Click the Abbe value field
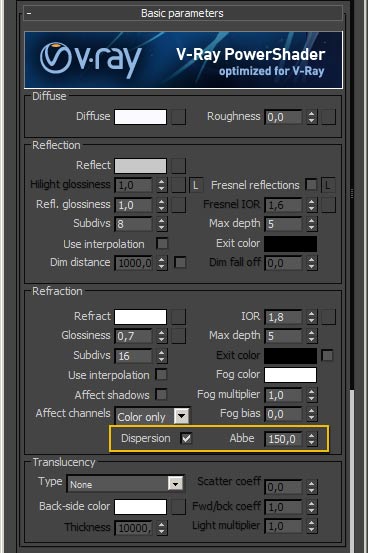The image size is (368, 553). (x=283, y=439)
